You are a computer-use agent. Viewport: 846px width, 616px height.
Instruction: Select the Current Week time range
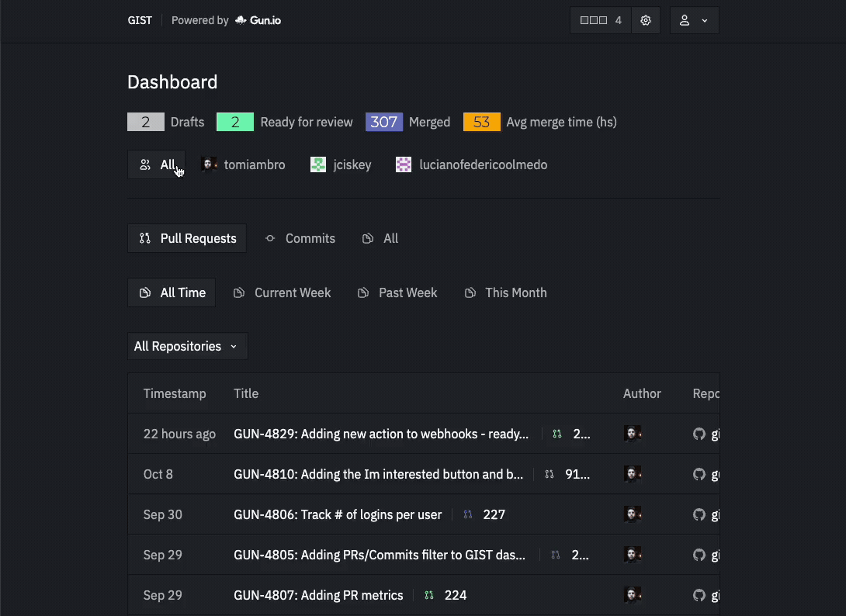[283, 292]
